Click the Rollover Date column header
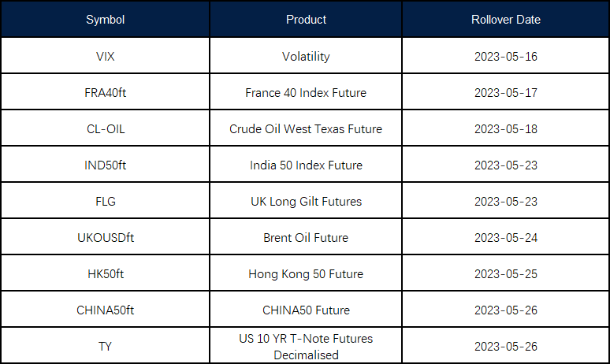This screenshot has height=364, width=610. [x=505, y=20]
